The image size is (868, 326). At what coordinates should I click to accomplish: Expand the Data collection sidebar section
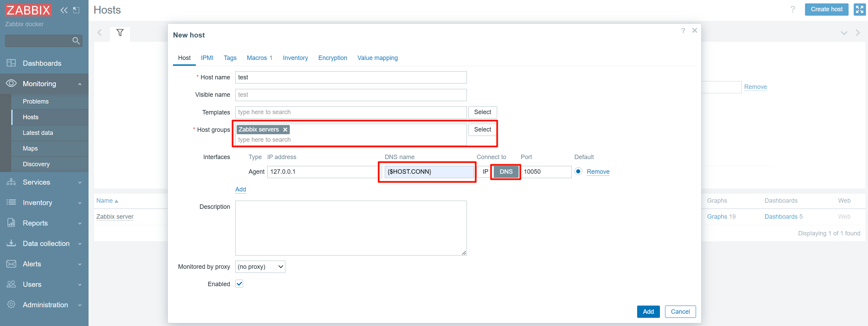click(x=46, y=244)
